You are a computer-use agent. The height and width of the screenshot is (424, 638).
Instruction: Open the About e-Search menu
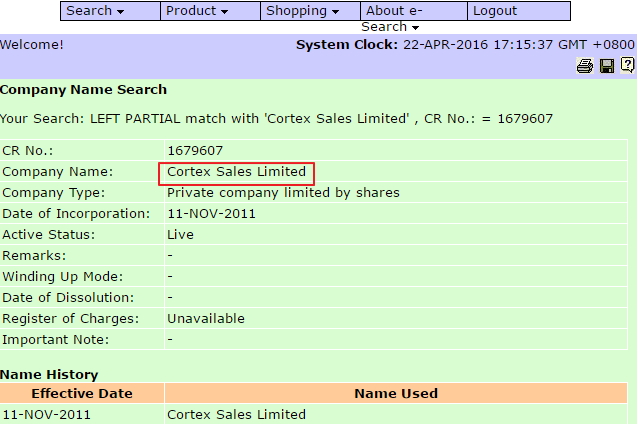[x=414, y=11]
